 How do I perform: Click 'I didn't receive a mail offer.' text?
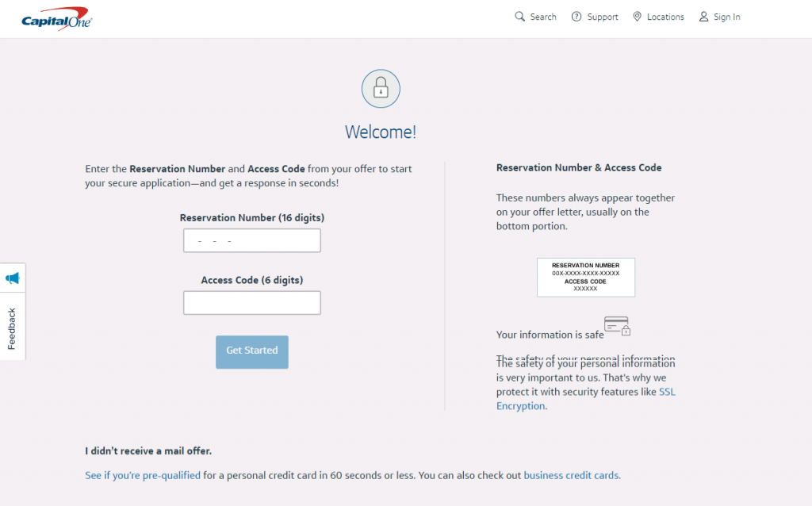[x=148, y=450]
